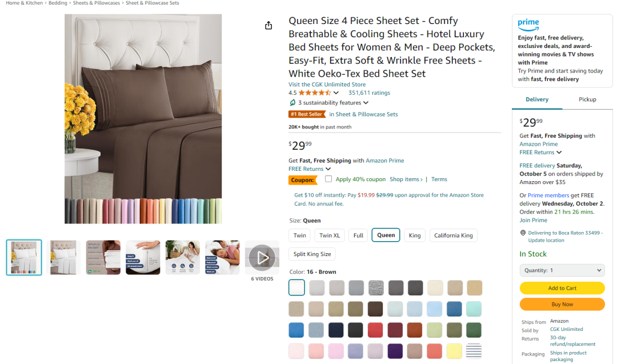This screenshot has height=364, width=617.
Task: Click the #1 Best Seller badge
Action: 307,114
